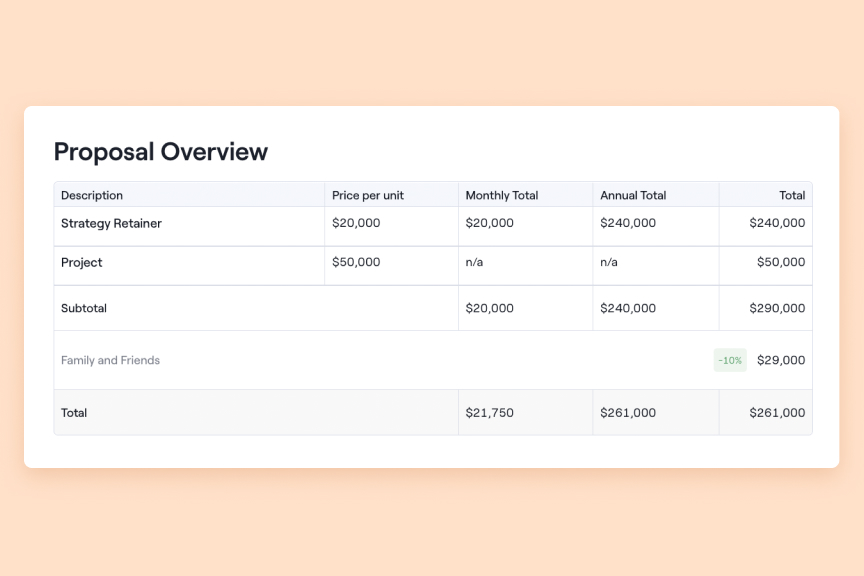Select the Subtotal row label

click(83, 308)
